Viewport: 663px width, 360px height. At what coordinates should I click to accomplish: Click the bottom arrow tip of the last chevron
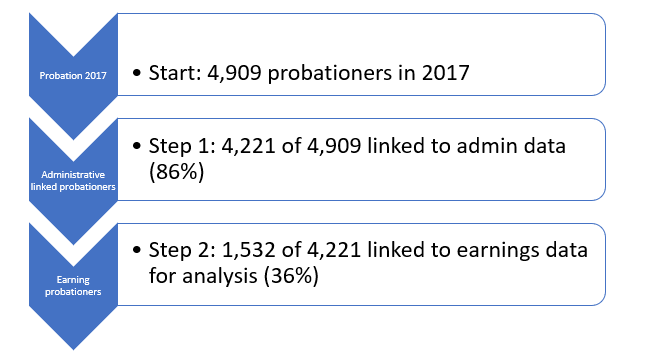(x=73, y=345)
